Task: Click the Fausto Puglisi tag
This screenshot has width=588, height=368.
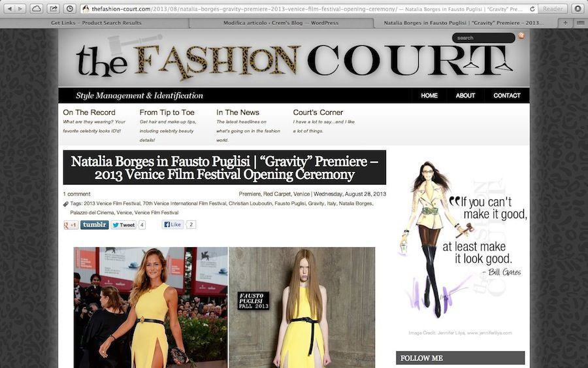Action: click(x=290, y=203)
